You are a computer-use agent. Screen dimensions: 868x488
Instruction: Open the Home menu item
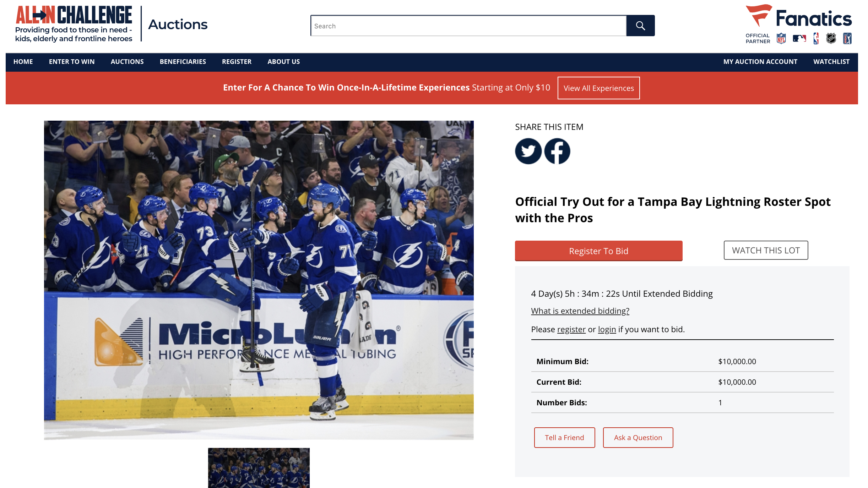23,62
